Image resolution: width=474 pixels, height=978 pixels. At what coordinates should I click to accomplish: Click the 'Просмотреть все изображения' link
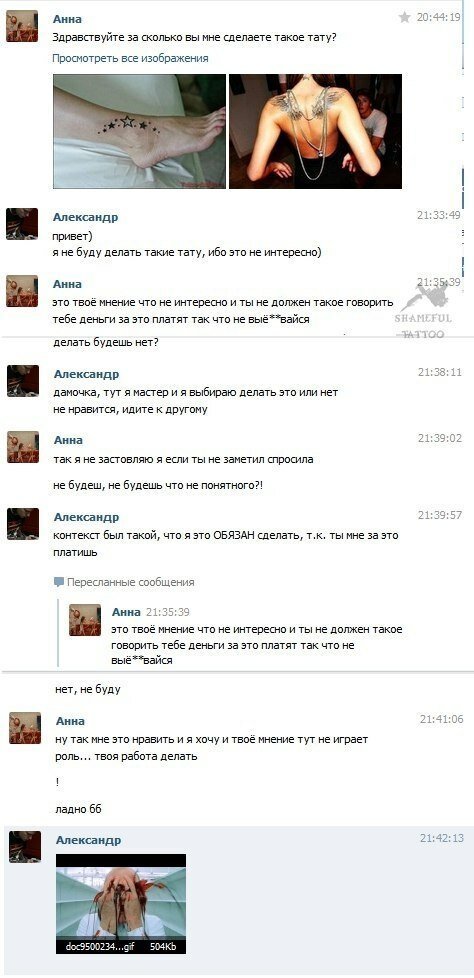130,58
